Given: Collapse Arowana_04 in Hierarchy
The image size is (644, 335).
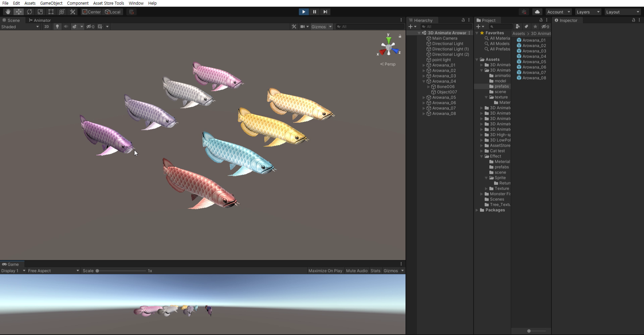Looking at the screenshot, I should click(424, 81).
